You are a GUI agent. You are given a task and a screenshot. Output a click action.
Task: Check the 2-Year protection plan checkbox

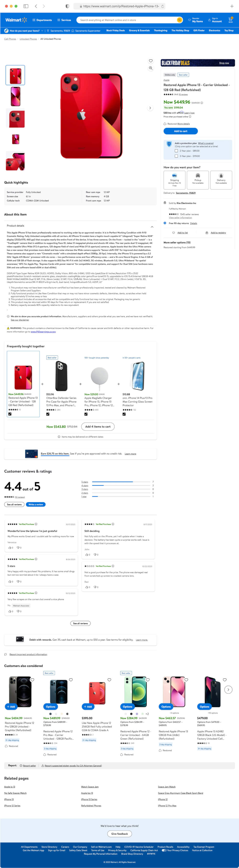tap(176, 151)
